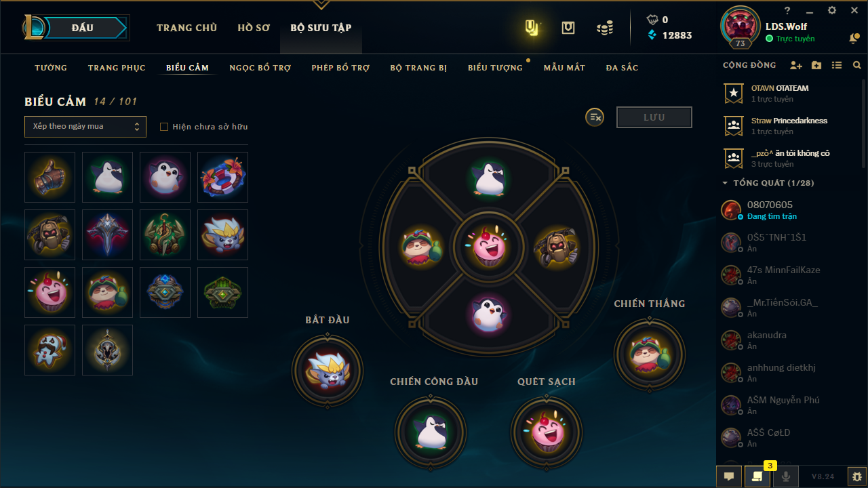Open the chat bubble icon
Image resolution: width=868 pixels, height=488 pixels.
[x=729, y=476]
